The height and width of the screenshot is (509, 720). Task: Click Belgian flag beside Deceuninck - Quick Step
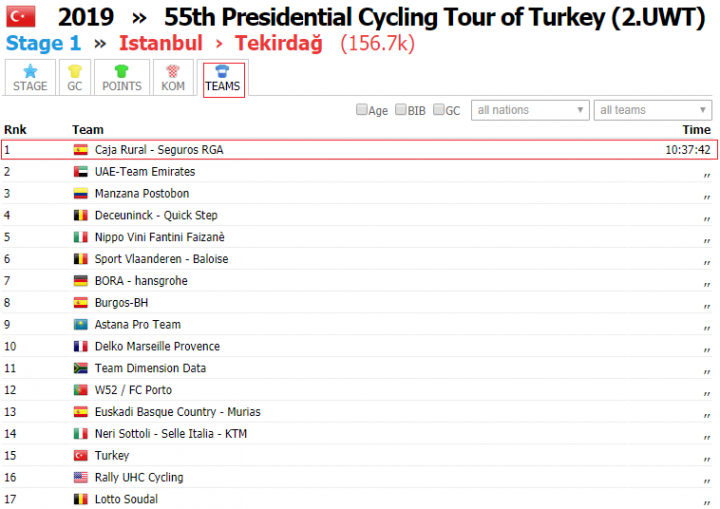(81, 215)
